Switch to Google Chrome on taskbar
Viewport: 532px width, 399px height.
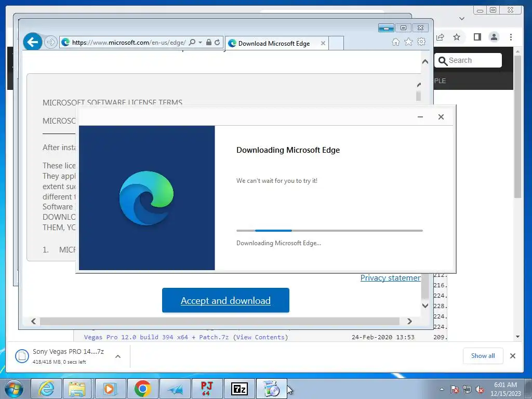(142, 389)
